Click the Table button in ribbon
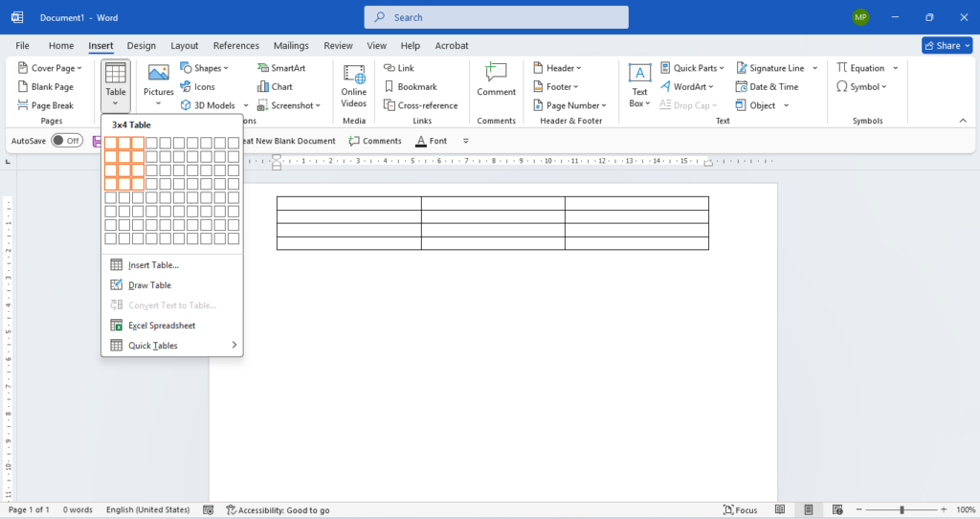980x519 pixels. [116, 85]
